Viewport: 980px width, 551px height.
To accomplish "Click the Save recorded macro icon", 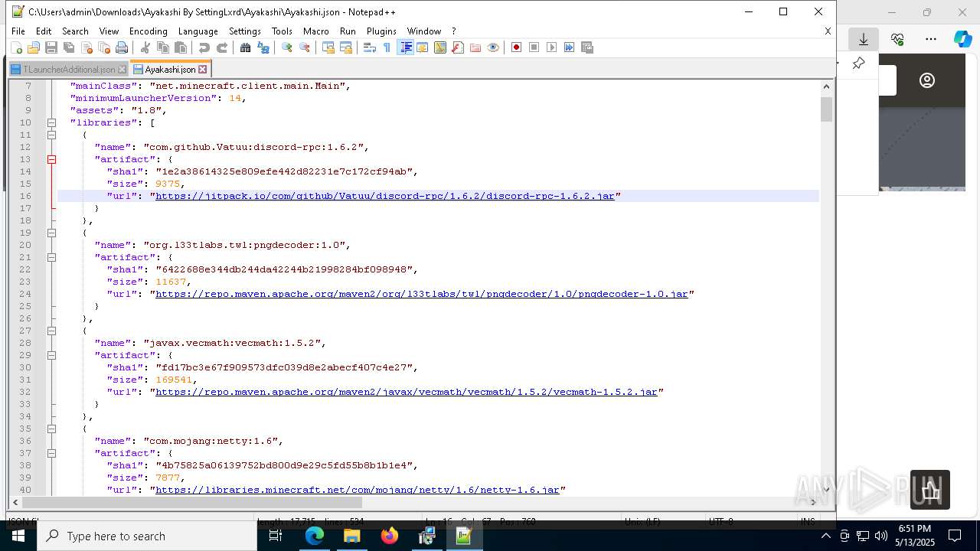I will coord(587,47).
